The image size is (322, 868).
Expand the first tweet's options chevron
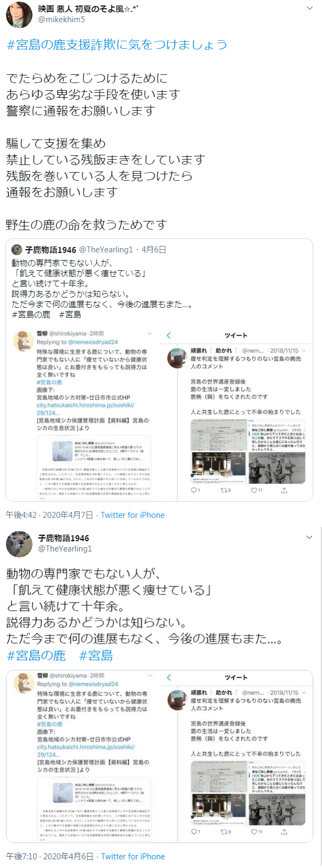[x=310, y=9]
